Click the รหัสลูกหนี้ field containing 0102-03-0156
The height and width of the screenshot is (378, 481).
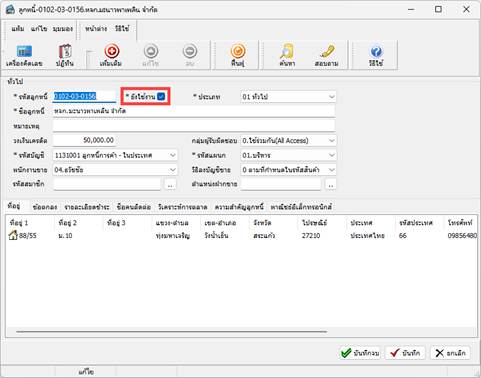pos(84,96)
